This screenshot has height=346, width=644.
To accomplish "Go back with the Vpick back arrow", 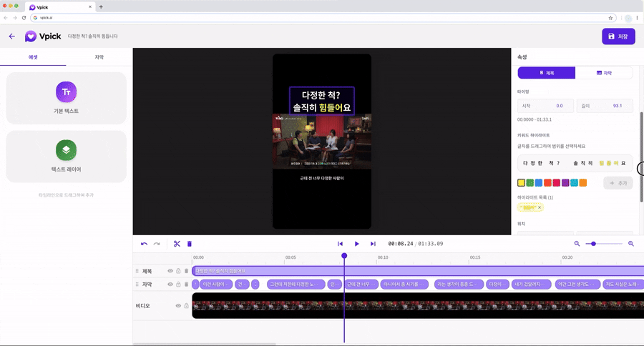I will 11,36.
